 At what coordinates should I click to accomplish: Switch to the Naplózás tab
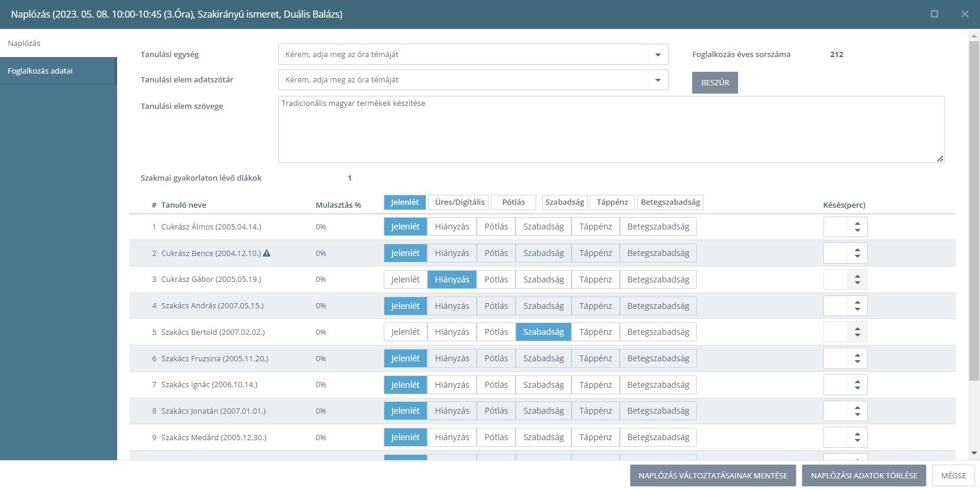pyautogui.click(x=58, y=43)
